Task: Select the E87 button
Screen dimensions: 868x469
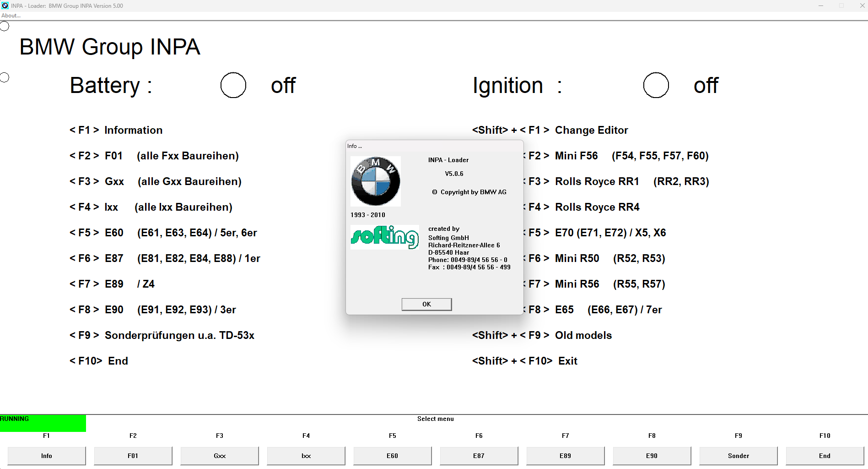Action: (479, 456)
